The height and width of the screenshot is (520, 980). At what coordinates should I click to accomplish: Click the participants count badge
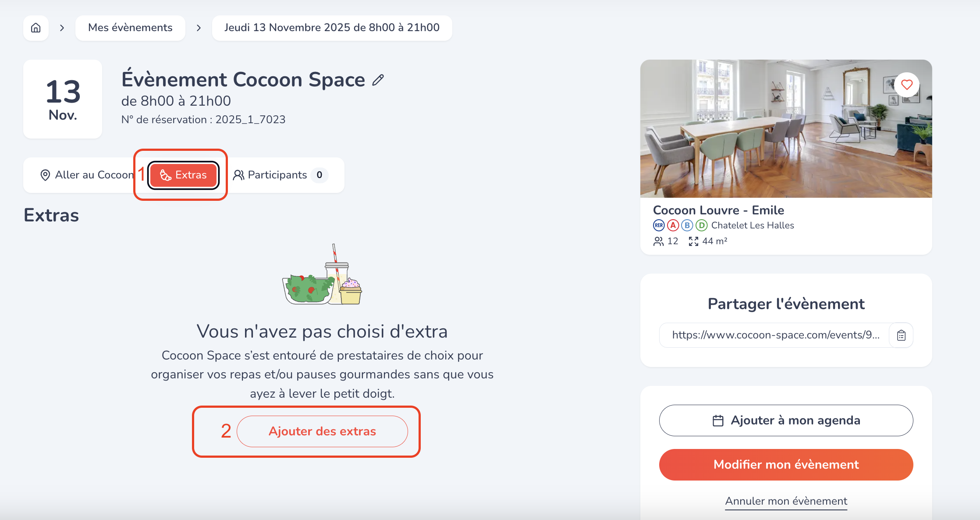(320, 175)
